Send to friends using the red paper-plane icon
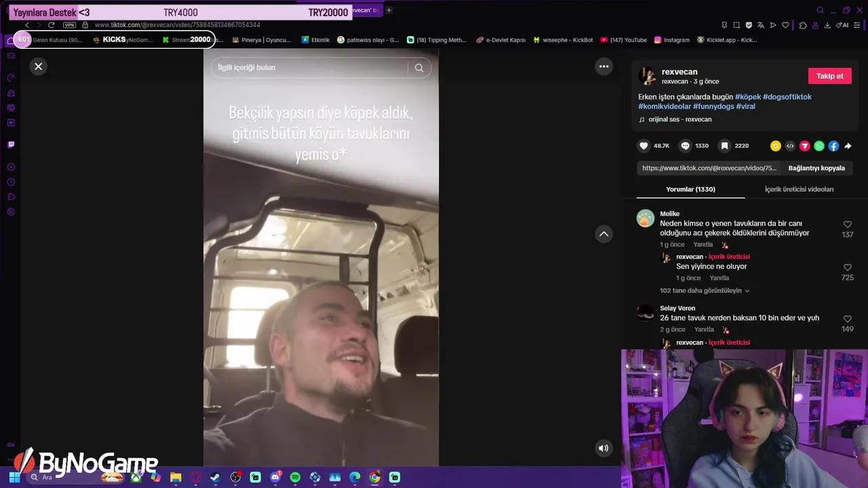 click(805, 146)
